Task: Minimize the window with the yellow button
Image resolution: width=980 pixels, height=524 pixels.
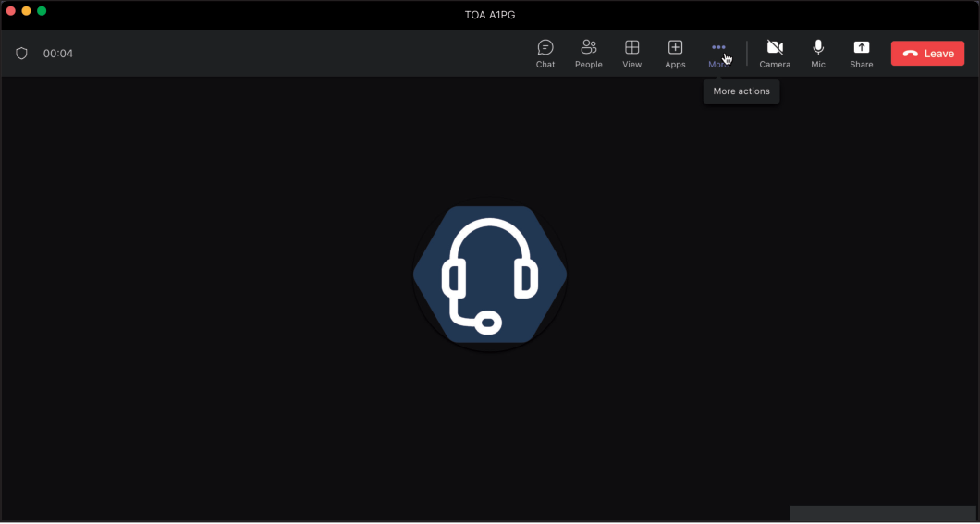Action: pyautogui.click(x=26, y=11)
